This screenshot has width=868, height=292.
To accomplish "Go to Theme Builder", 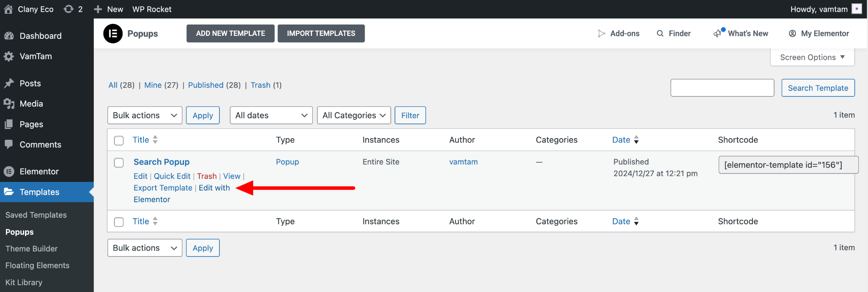I will point(32,249).
